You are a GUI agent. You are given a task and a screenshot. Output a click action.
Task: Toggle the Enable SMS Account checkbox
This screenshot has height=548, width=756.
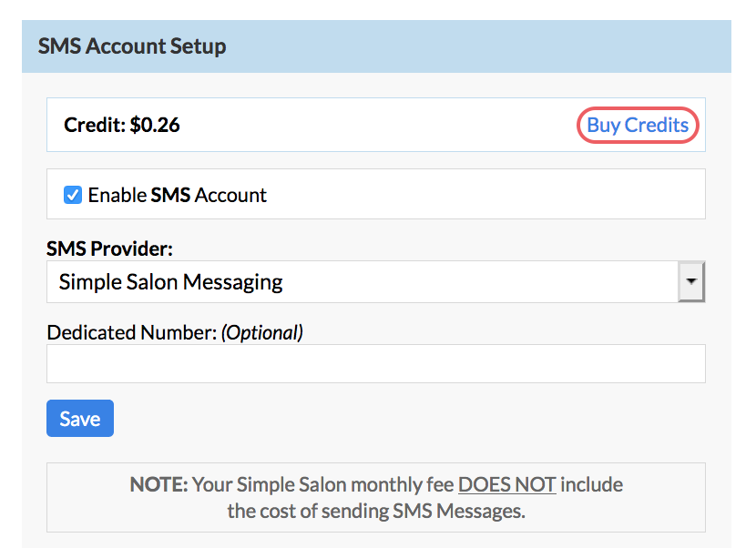point(73,195)
